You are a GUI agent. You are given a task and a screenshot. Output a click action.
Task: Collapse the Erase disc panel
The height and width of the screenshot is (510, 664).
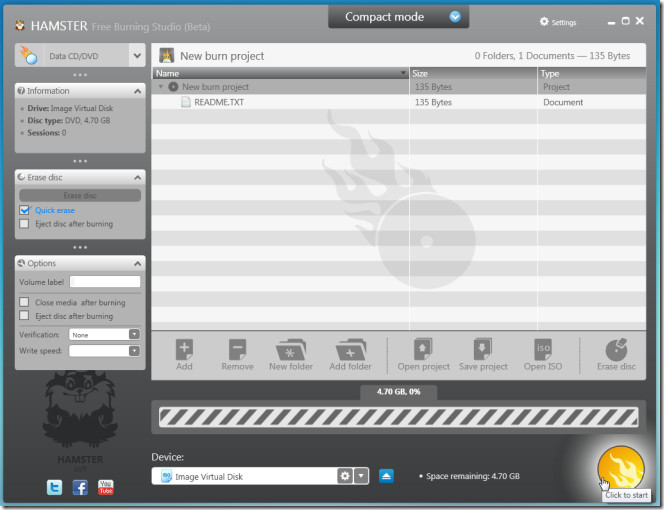point(138,177)
